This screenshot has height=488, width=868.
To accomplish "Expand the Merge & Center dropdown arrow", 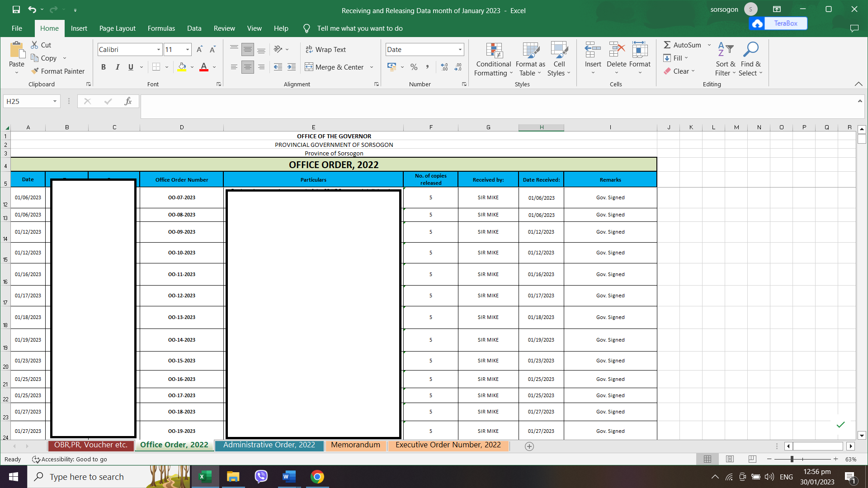I will tap(372, 67).
